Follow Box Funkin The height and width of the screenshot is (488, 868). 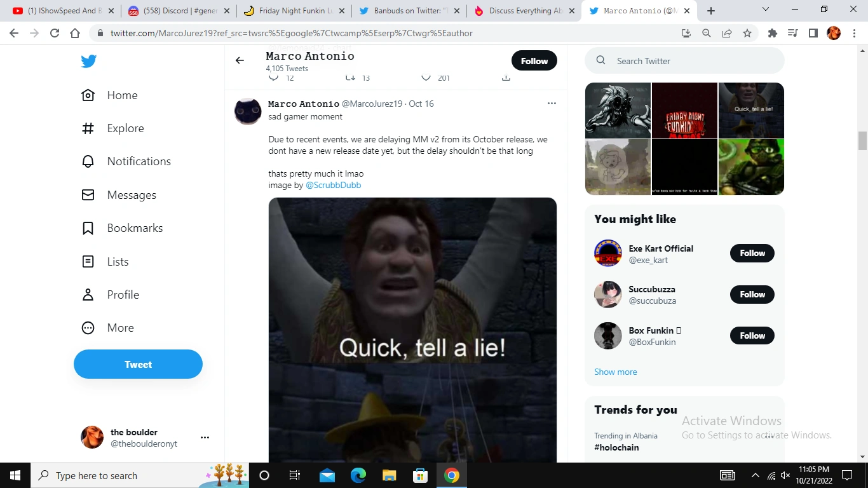coord(752,335)
